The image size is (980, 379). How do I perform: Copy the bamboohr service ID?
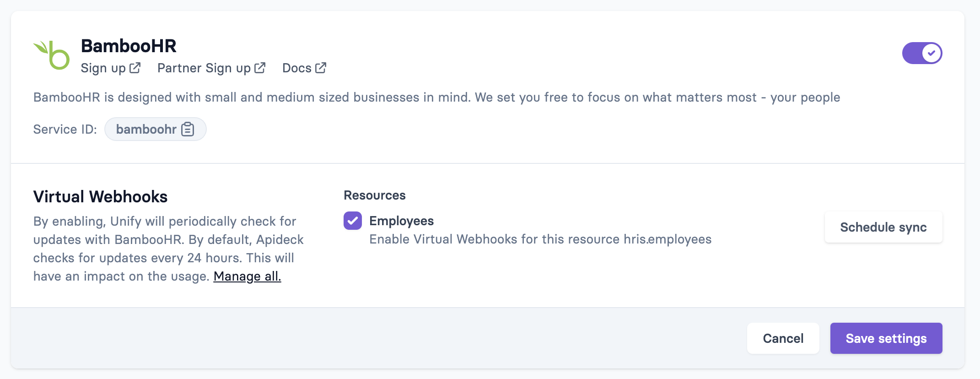pyautogui.click(x=156, y=129)
